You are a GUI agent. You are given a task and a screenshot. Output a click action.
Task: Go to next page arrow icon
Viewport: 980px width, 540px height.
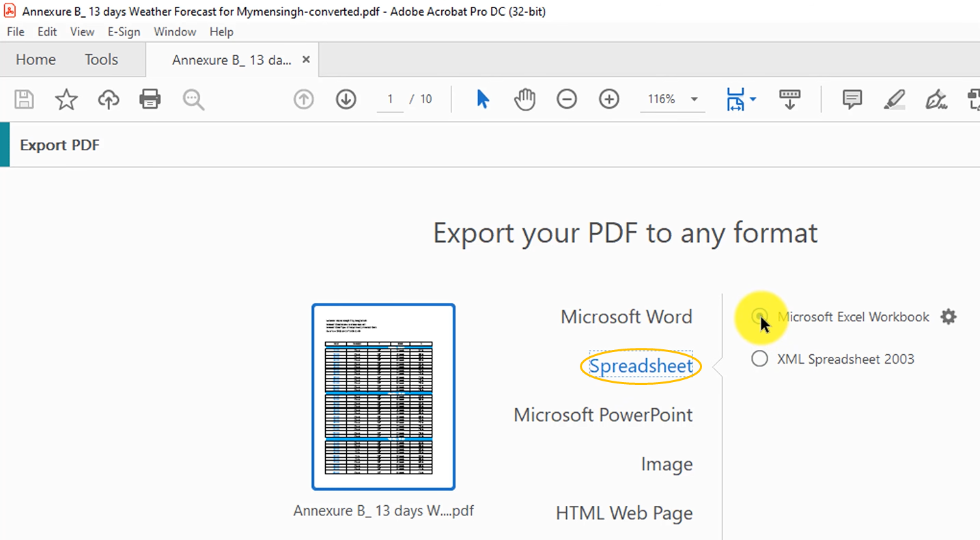pyautogui.click(x=346, y=99)
